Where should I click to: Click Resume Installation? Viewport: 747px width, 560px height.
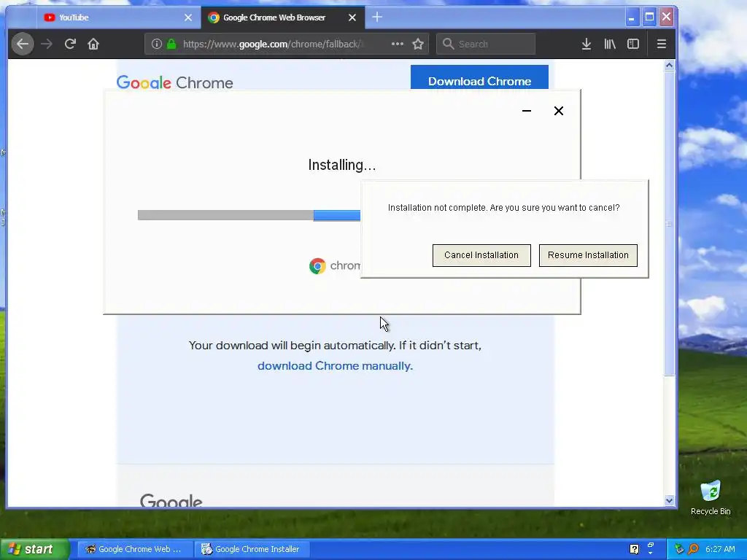[x=588, y=255]
